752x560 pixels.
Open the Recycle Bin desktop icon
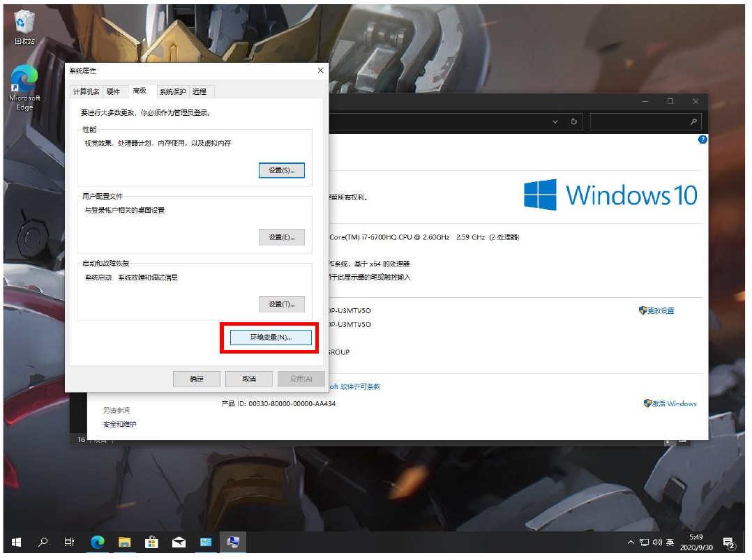(24, 27)
